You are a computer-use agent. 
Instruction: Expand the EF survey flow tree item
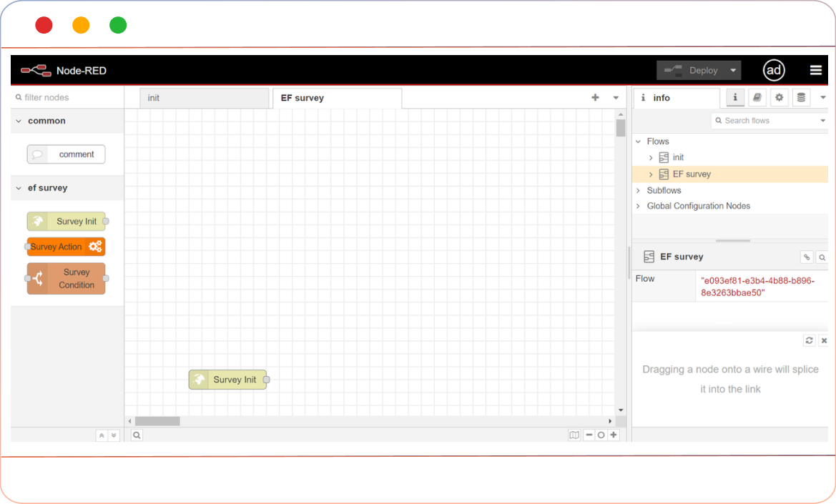tap(651, 174)
